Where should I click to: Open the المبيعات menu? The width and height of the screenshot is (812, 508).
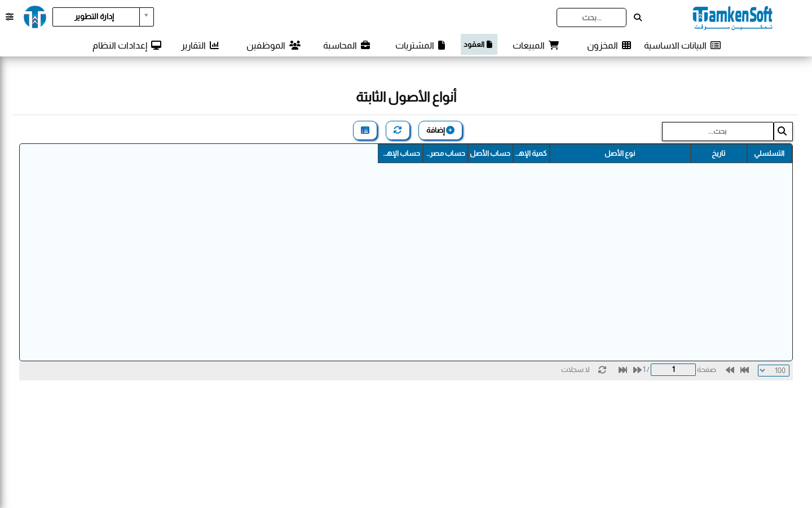coord(536,45)
